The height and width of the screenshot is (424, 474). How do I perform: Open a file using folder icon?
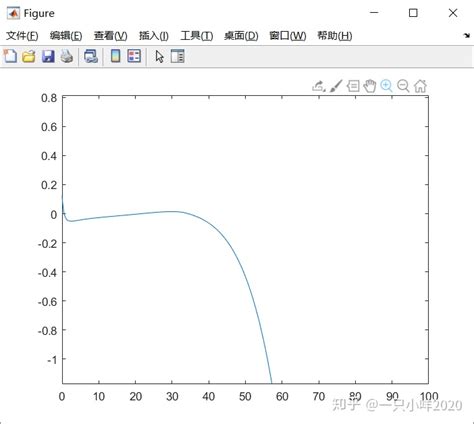tap(29, 56)
